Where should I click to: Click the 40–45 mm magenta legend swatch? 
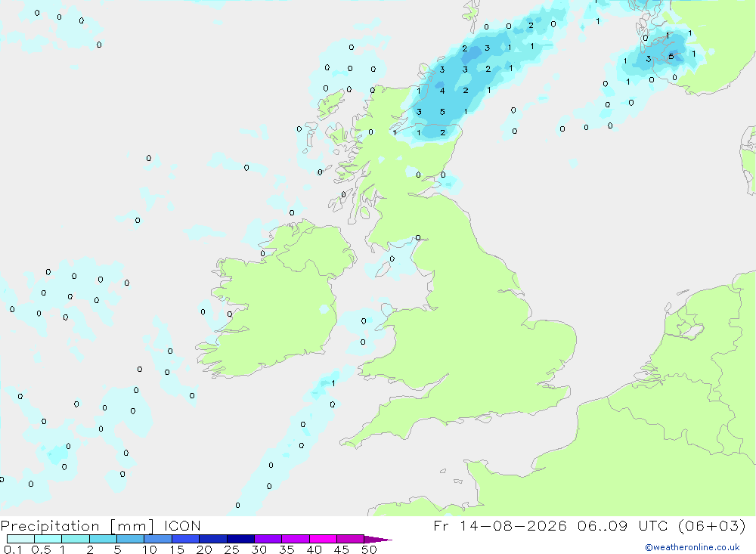pos(323,539)
